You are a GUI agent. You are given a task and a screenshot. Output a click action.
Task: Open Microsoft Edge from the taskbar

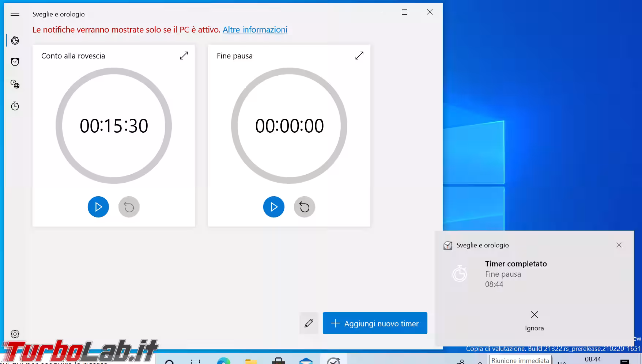tap(224, 361)
